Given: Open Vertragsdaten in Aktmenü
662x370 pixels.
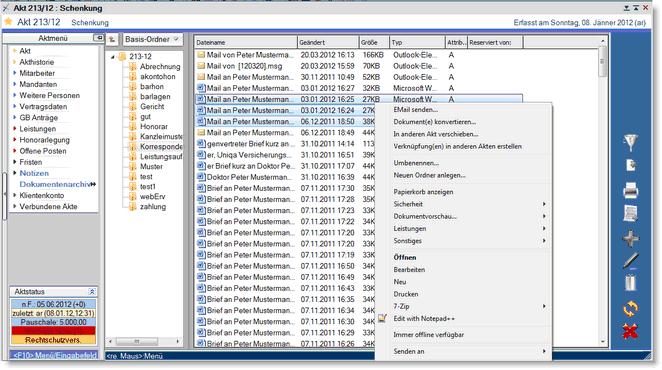Looking at the screenshot, I should click(43, 106).
